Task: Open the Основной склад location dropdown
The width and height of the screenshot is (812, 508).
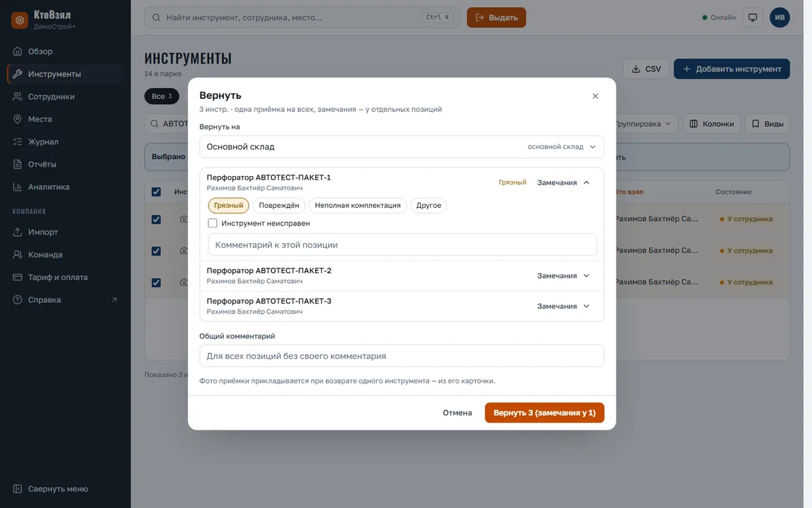Action: tap(402, 147)
